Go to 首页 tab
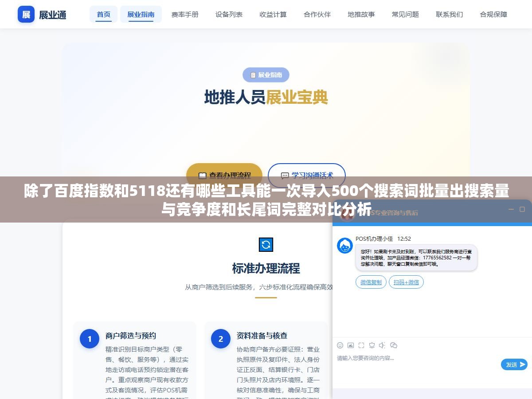Screen dimensions: 532x399 pos(104,14)
